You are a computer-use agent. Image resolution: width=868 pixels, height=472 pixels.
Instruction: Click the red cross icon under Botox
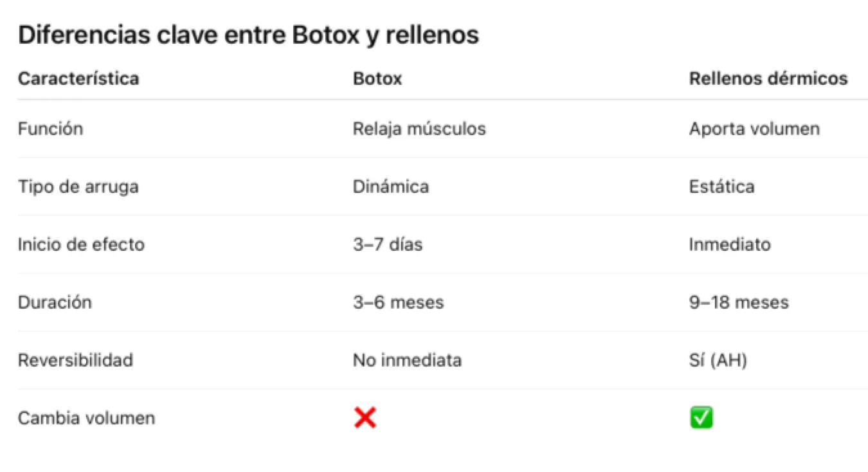365,419
